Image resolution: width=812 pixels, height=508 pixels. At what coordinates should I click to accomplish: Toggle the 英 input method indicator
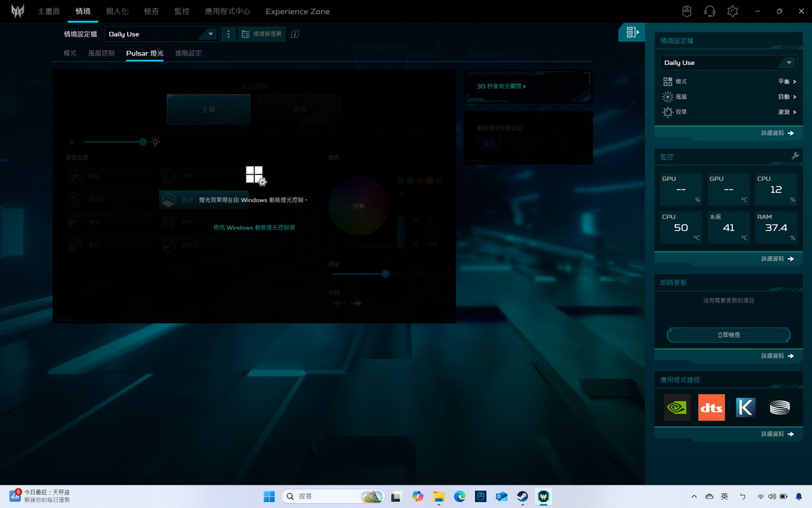tap(724, 496)
